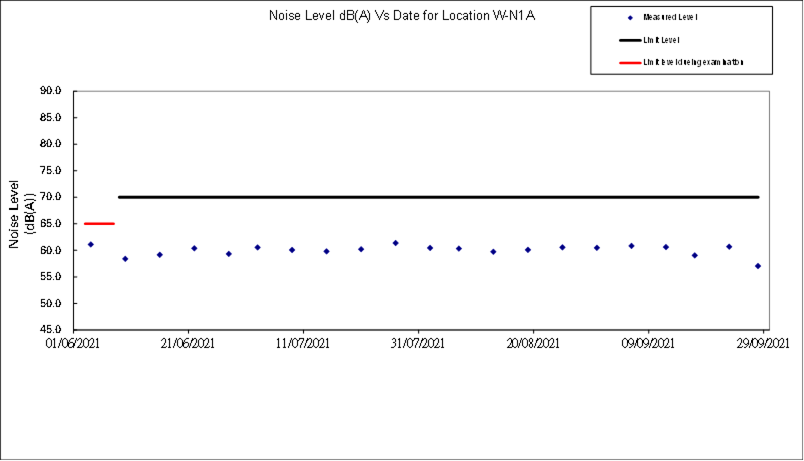Viewport: 804px width, 461px height.
Task: Click the 45.0 y-axis value label
Action: (51, 330)
